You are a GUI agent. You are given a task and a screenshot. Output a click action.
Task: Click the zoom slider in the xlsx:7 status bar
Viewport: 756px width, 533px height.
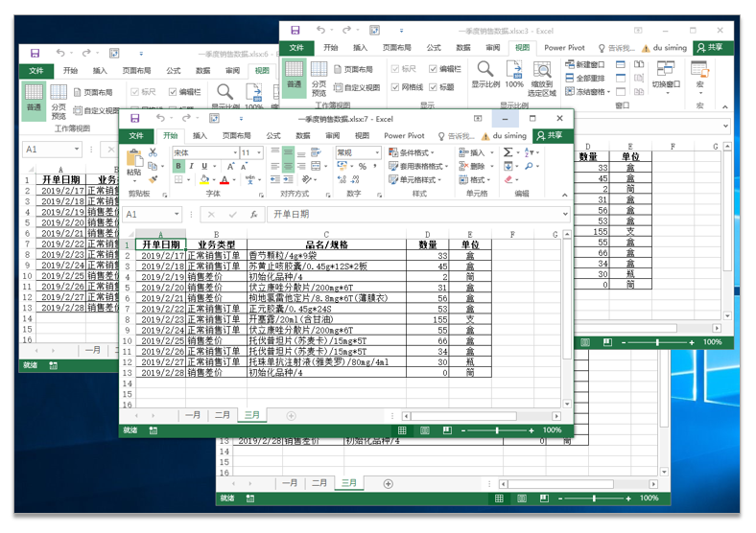point(497,430)
